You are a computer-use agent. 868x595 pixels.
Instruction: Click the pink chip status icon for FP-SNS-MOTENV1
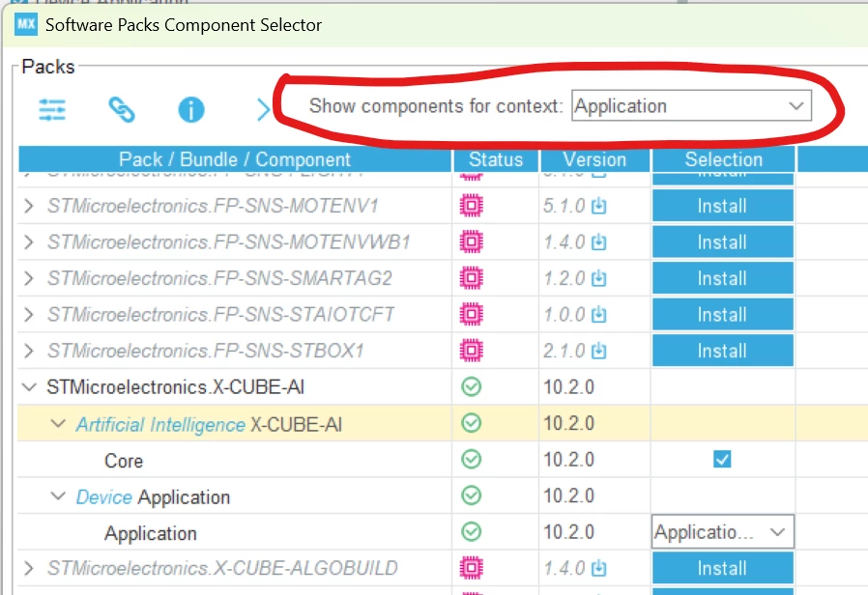(x=471, y=206)
